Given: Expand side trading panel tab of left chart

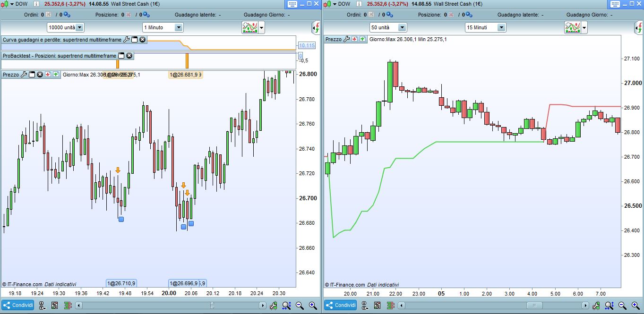Looking at the screenshot, I should click(316, 27).
